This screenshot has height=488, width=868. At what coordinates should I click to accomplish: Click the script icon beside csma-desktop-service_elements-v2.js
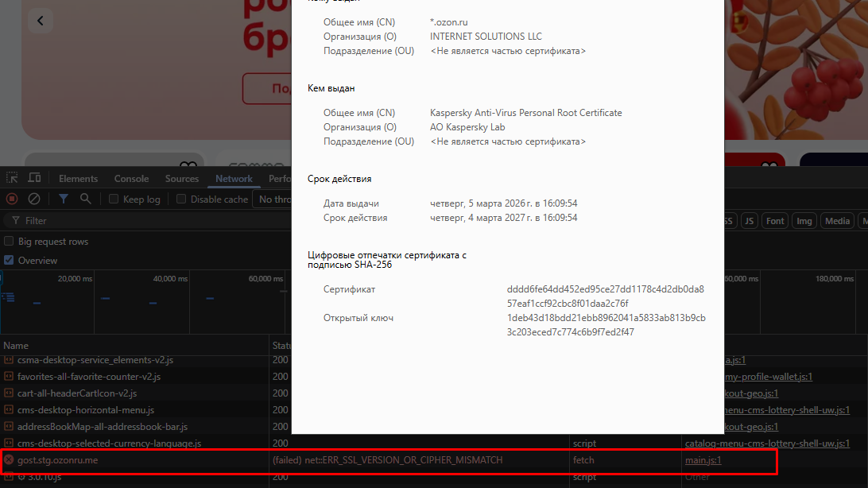(8, 359)
